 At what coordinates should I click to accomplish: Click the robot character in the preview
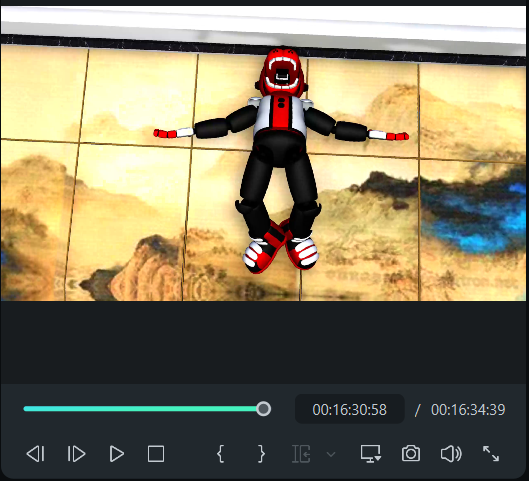(x=281, y=160)
